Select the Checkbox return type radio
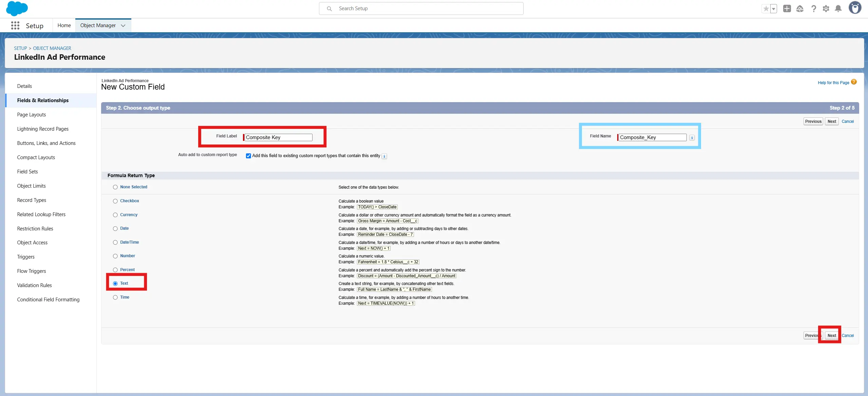Screen dimensions: 868x396 tap(115, 201)
